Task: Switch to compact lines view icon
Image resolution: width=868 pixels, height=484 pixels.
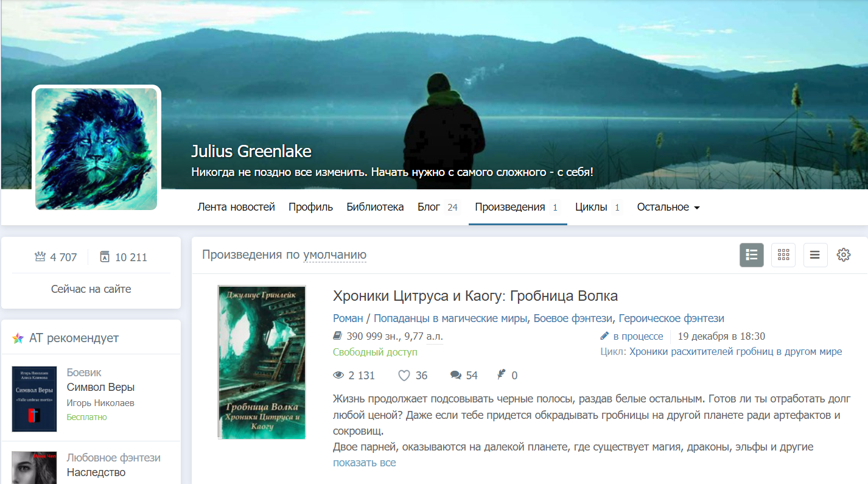Action: [x=815, y=255]
